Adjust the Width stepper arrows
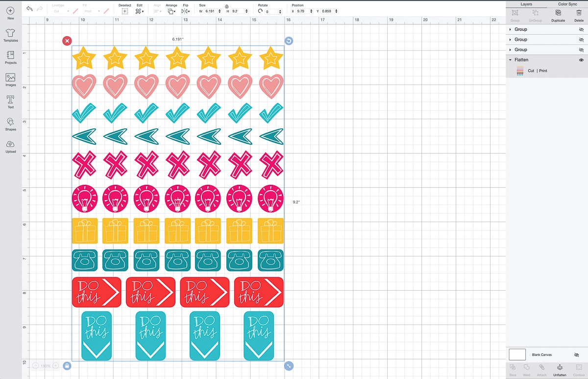 [x=219, y=11]
